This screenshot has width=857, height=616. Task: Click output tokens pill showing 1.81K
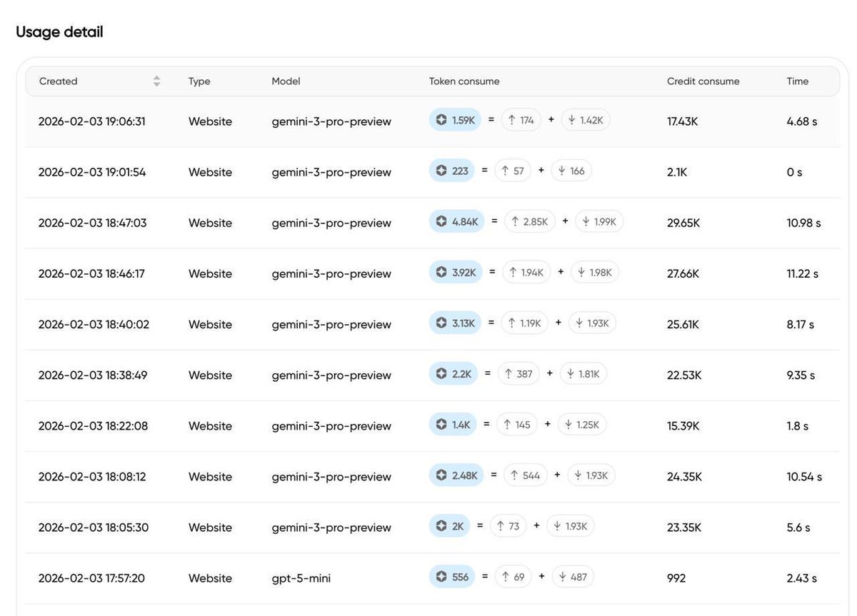583,373
